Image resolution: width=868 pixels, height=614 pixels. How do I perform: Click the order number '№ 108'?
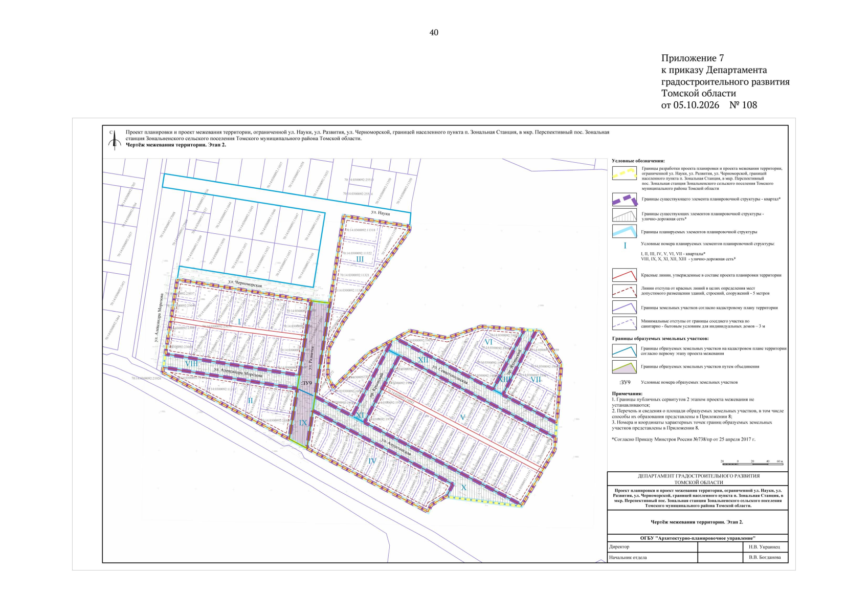(x=743, y=105)
